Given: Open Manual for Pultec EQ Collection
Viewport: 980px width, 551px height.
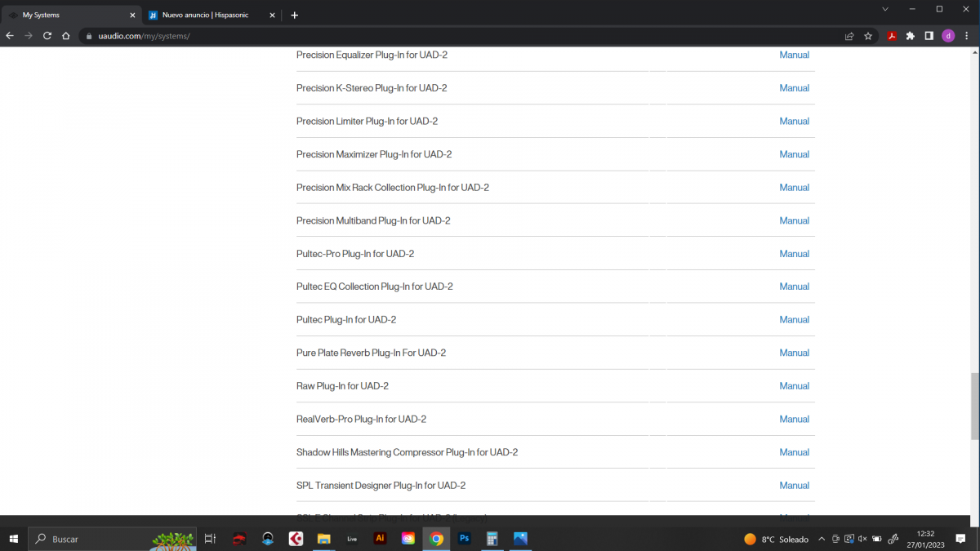Looking at the screenshot, I should point(794,287).
